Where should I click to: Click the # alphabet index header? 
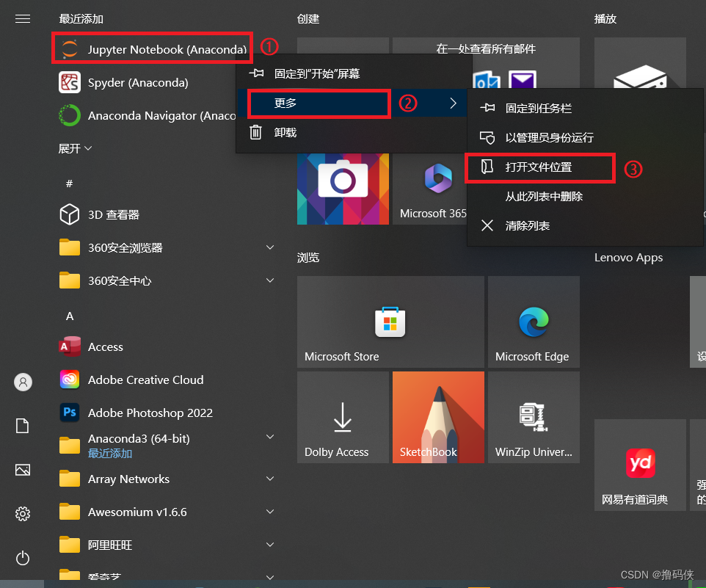tap(69, 184)
